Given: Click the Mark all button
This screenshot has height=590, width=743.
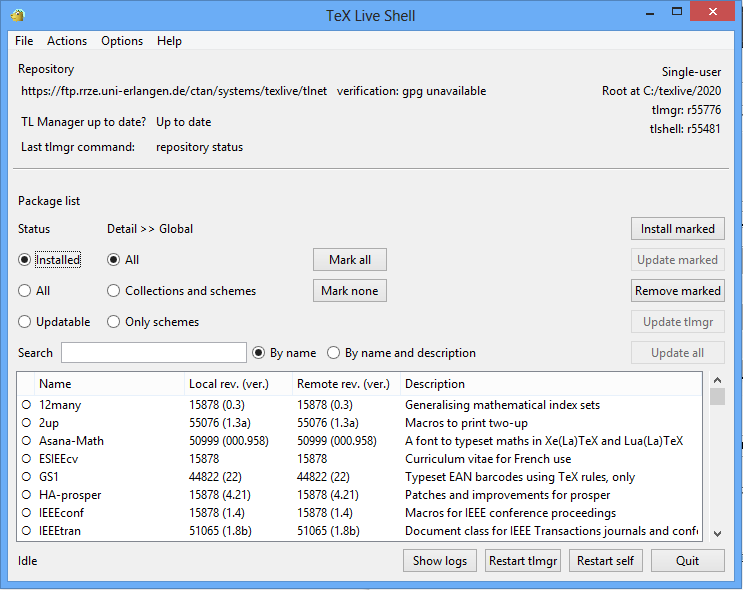Looking at the screenshot, I should tap(350, 260).
